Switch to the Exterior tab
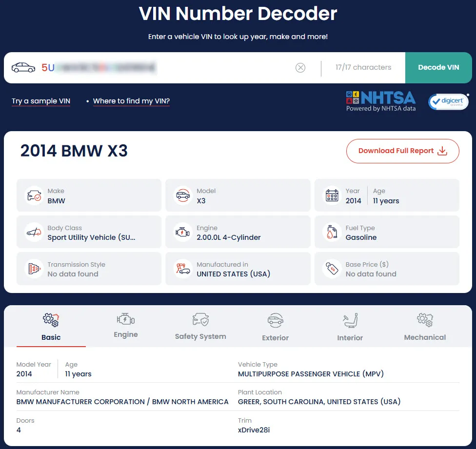Screen dimensions: 476x449 coord(276,327)
